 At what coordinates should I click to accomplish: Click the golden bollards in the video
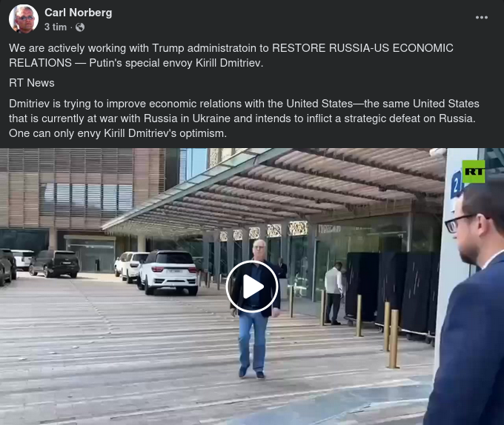(x=393, y=338)
